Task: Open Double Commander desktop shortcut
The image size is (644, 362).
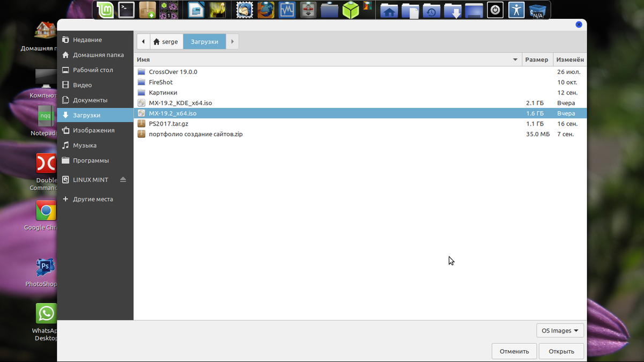Action: tap(46, 164)
